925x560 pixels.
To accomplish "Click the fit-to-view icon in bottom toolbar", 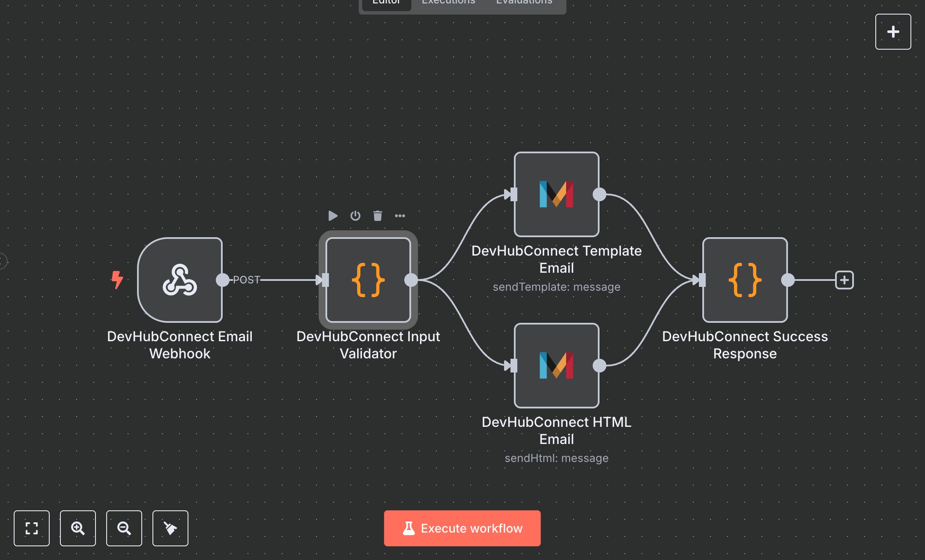I will [32, 528].
